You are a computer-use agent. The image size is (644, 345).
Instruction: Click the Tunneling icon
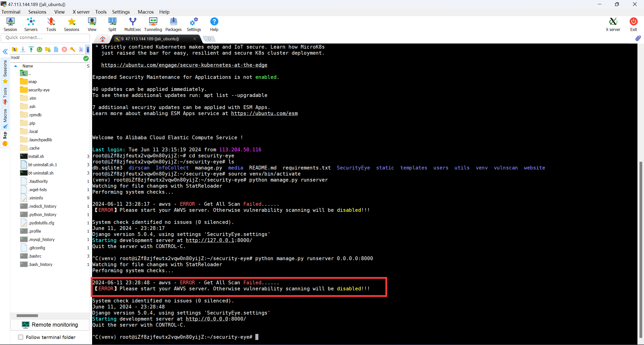(153, 24)
